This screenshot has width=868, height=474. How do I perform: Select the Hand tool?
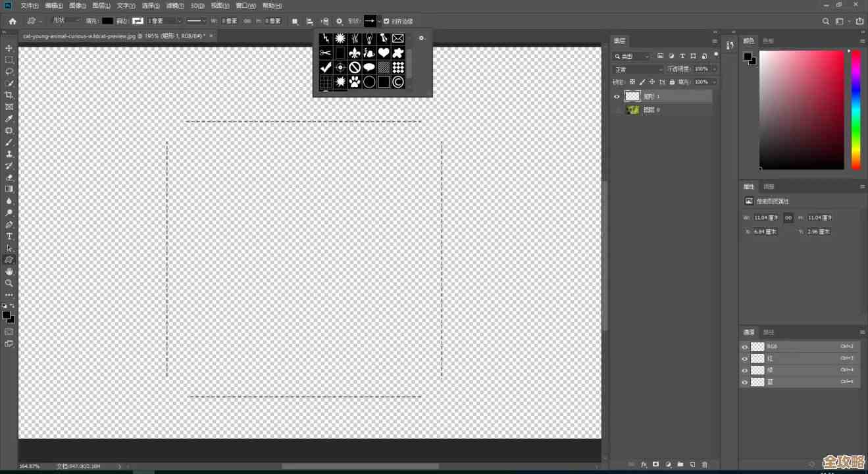9,271
